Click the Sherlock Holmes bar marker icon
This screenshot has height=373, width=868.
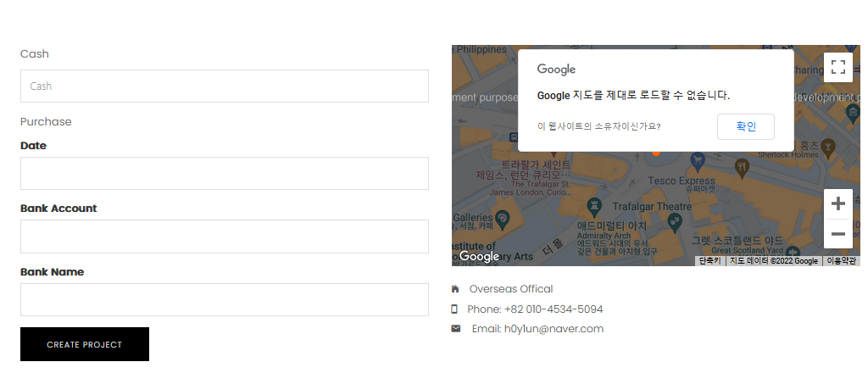828,148
